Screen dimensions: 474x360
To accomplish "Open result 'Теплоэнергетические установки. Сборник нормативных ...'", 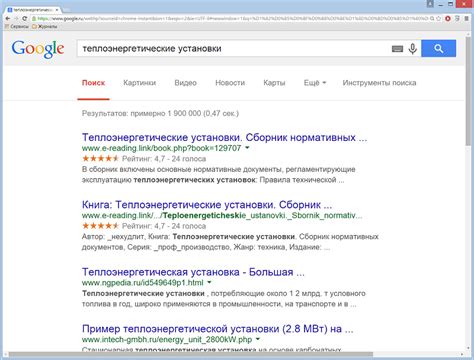I will [x=224, y=137].
